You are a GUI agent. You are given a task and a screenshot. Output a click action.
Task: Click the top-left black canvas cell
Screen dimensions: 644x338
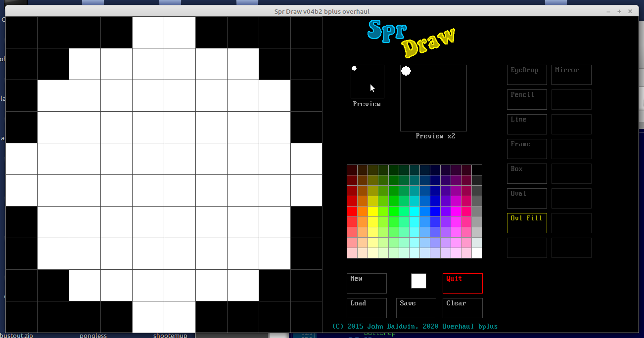point(21,32)
